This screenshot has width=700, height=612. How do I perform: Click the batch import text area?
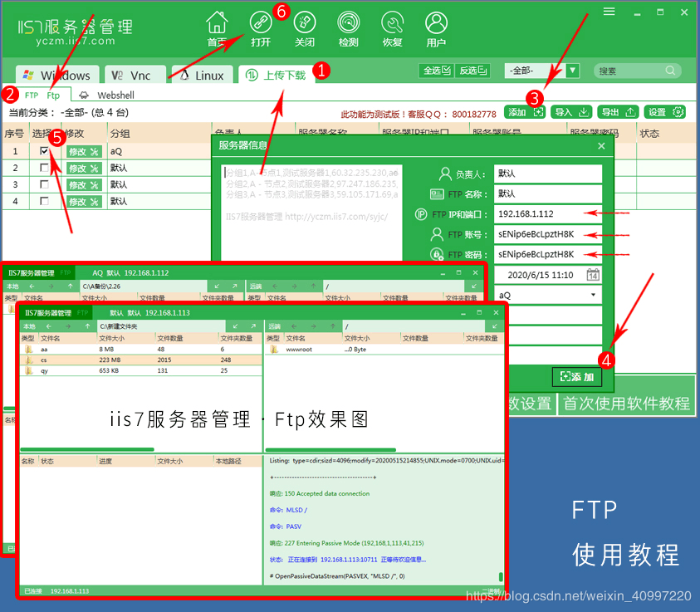[311, 213]
